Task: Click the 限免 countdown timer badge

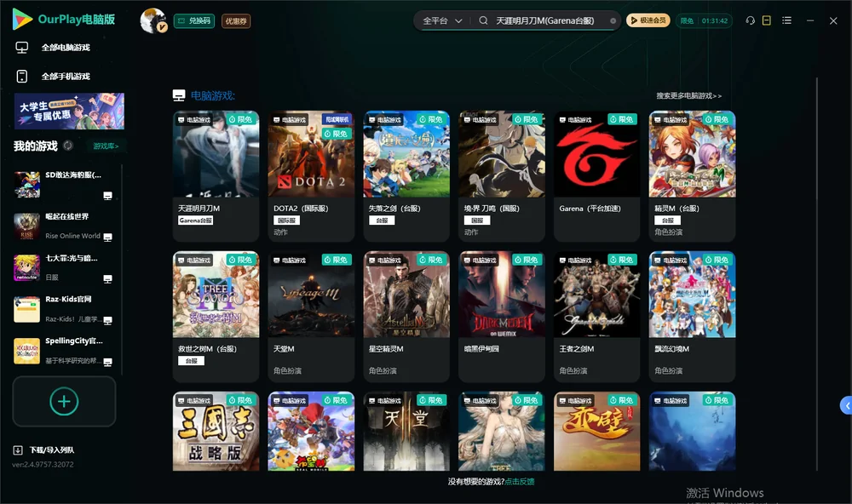Action: tap(704, 20)
